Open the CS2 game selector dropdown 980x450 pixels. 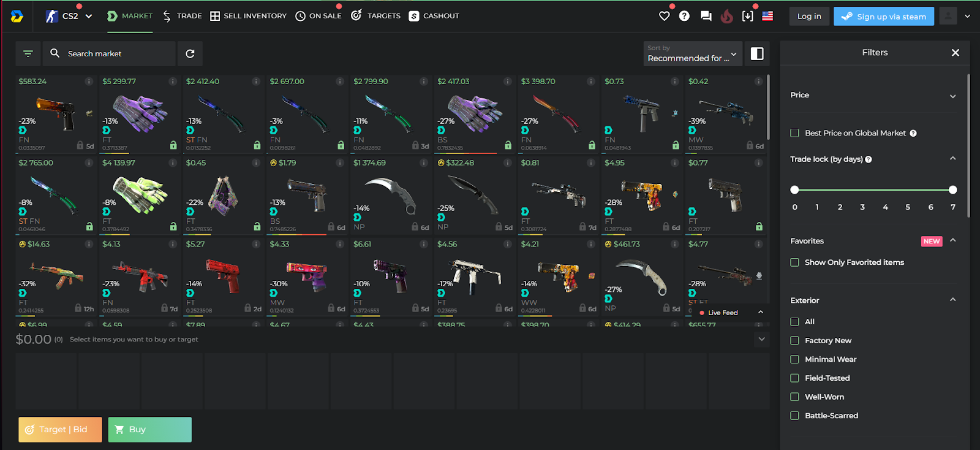[x=69, y=16]
